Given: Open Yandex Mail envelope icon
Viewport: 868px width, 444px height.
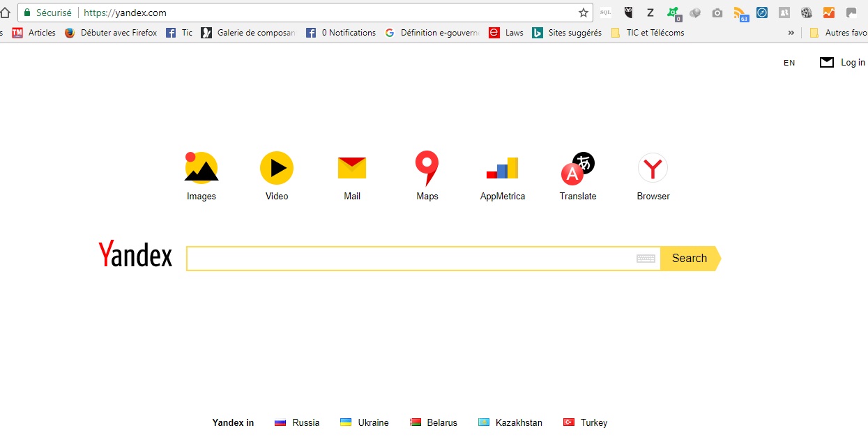Looking at the screenshot, I should click(x=352, y=168).
